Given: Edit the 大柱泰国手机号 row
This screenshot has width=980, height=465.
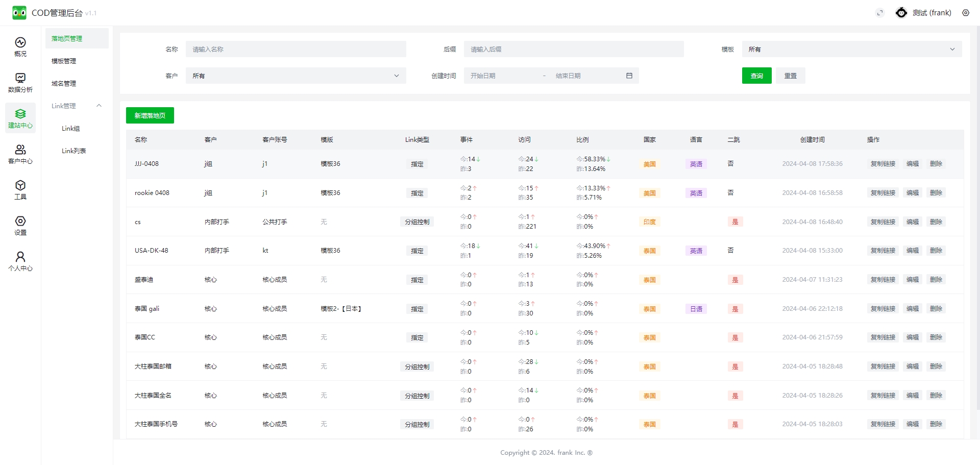Looking at the screenshot, I should coord(913,424).
